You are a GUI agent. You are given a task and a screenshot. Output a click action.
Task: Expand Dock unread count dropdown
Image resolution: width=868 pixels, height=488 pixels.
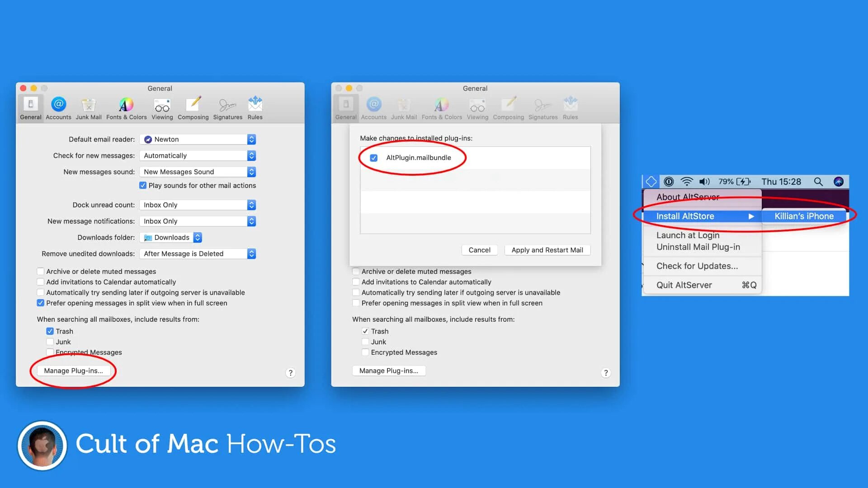(251, 204)
